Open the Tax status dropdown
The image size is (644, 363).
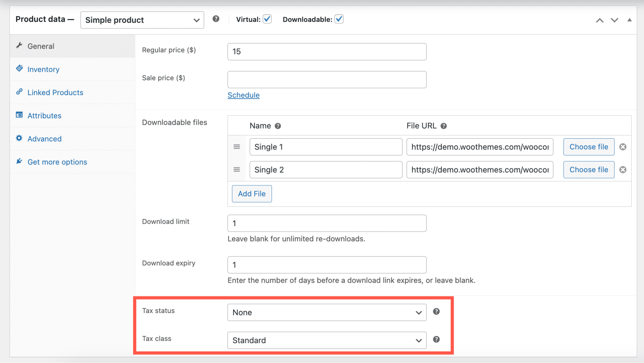(327, 312)
